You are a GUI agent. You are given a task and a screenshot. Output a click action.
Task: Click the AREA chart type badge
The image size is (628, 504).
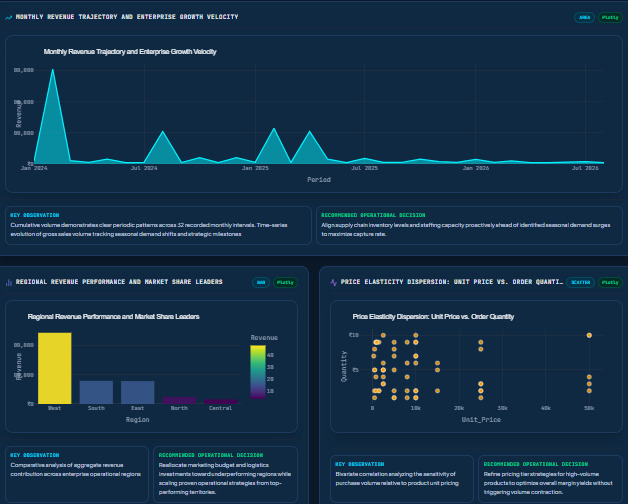pos(584,18)
